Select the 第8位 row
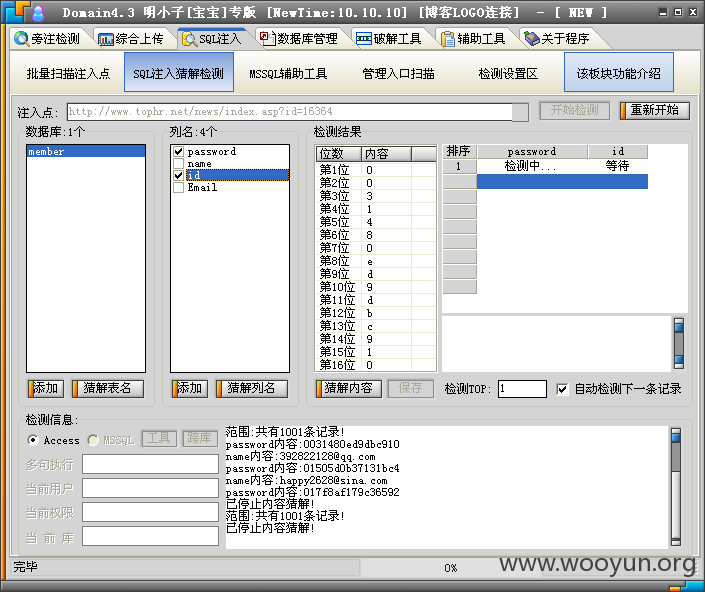This screenshot has height=592, width=705. coord(375,261)
